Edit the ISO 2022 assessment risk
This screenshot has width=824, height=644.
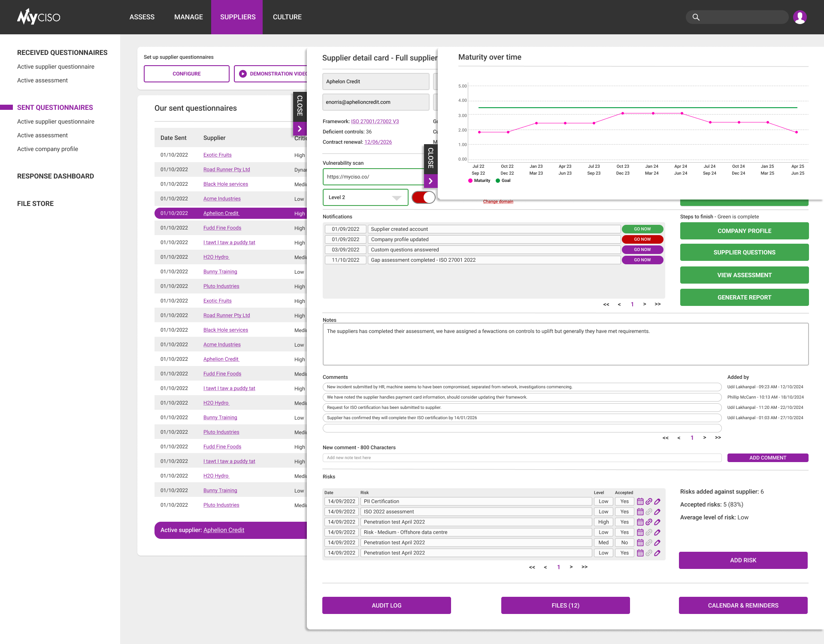657,511
